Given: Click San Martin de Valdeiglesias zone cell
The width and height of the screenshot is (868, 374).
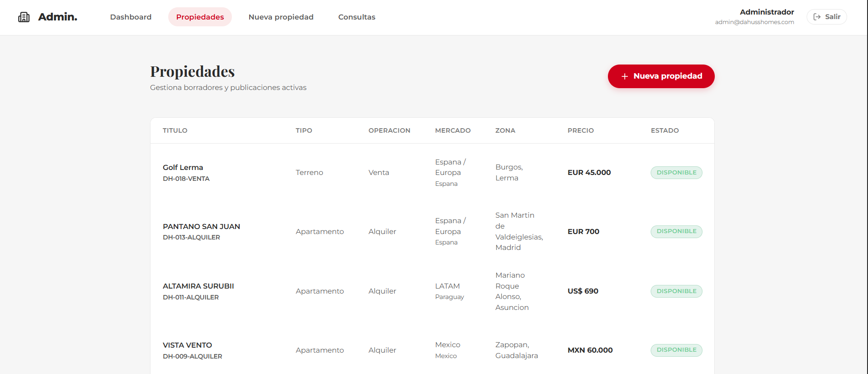Looking at the screenshot, I should 519,231.
